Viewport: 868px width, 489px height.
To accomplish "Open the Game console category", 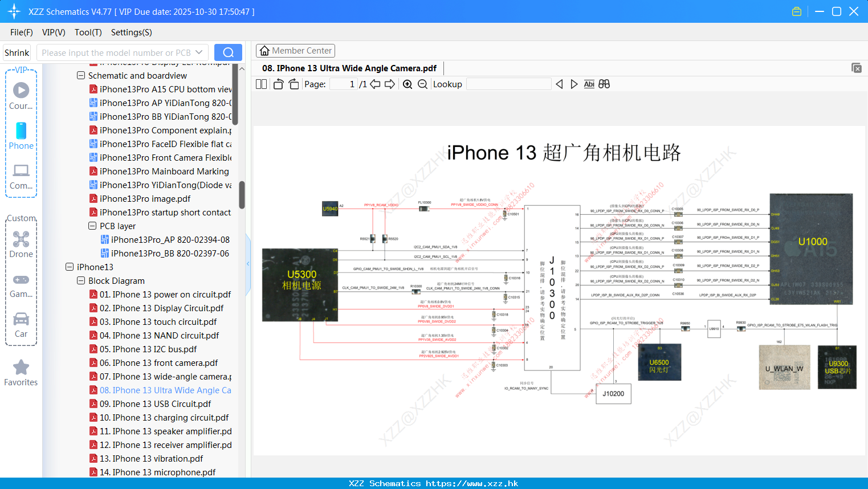I will pos(21,286).
